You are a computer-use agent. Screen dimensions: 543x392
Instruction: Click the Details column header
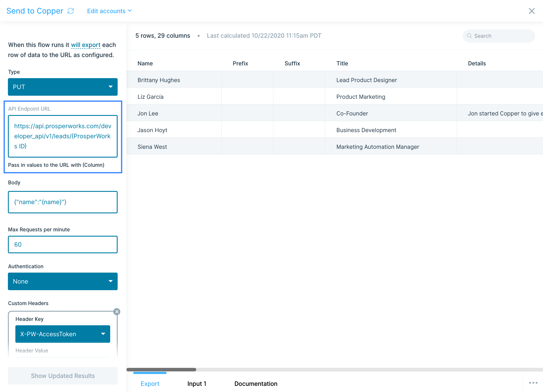coord(477,63)
